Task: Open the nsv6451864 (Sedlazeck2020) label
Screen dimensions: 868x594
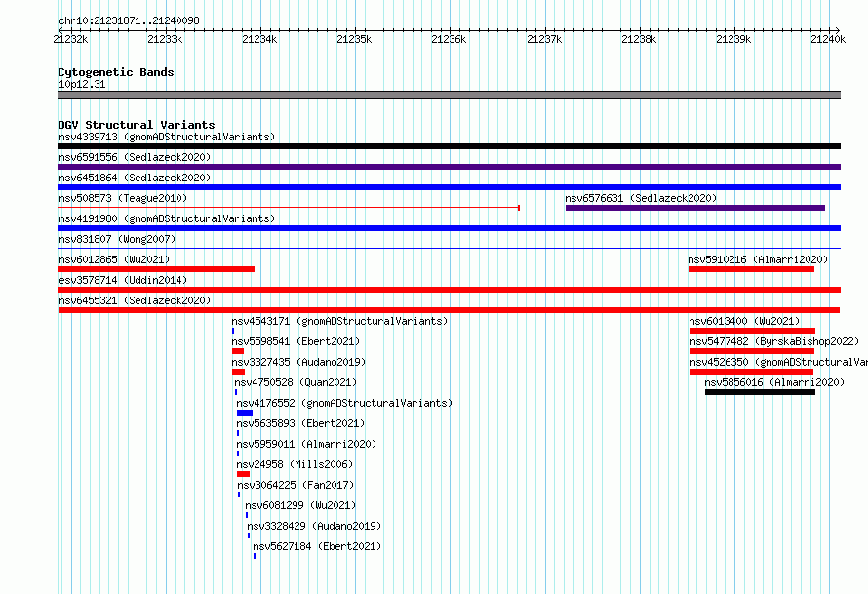Action: pyautogui.click(x=135, y=178)
